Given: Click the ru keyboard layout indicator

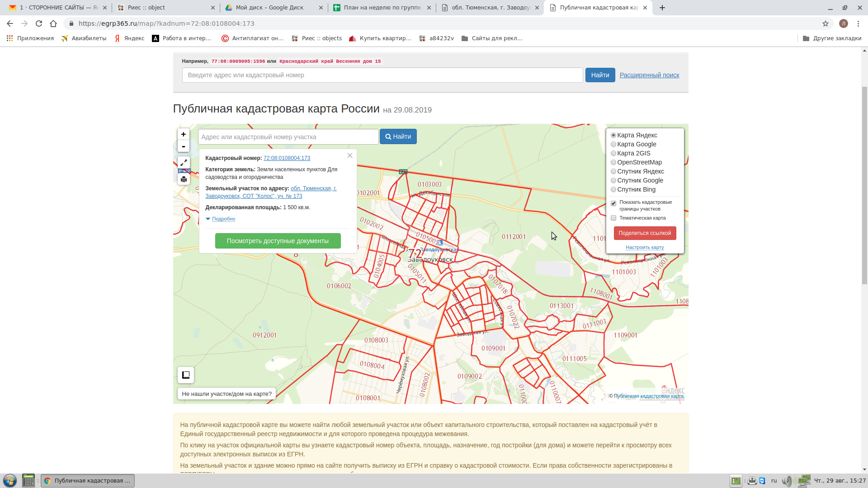Looking at the screenshot, I should pos(774,481).
